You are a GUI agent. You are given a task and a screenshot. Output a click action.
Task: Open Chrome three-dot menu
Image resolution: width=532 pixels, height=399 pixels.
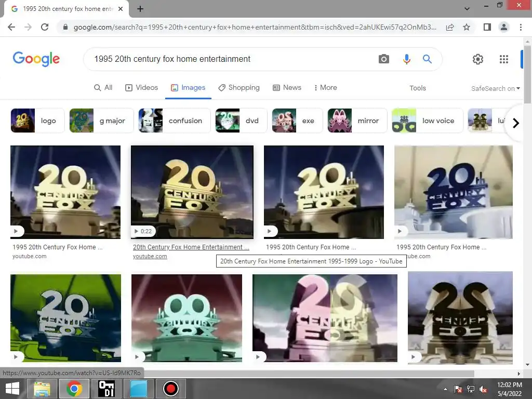pyautogui.click(x=521, y=27)
